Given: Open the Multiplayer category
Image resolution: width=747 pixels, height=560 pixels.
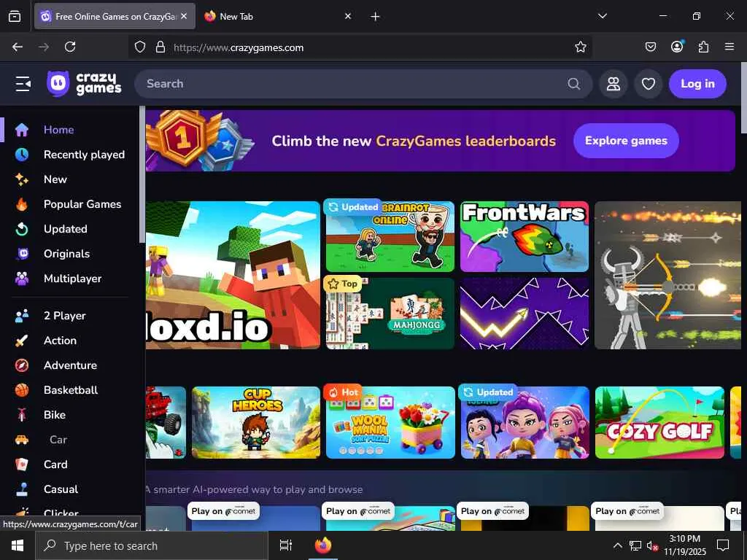Looking at the screenshot, I should (72, 279).
